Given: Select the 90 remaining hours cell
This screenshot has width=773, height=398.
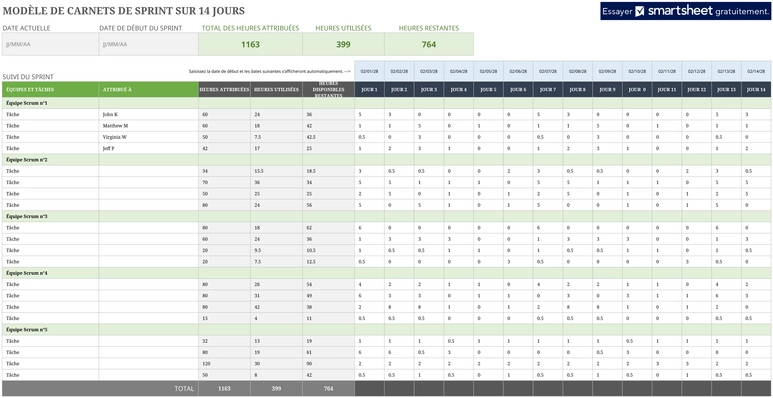Looking at the screenshot, I should 328,364.
